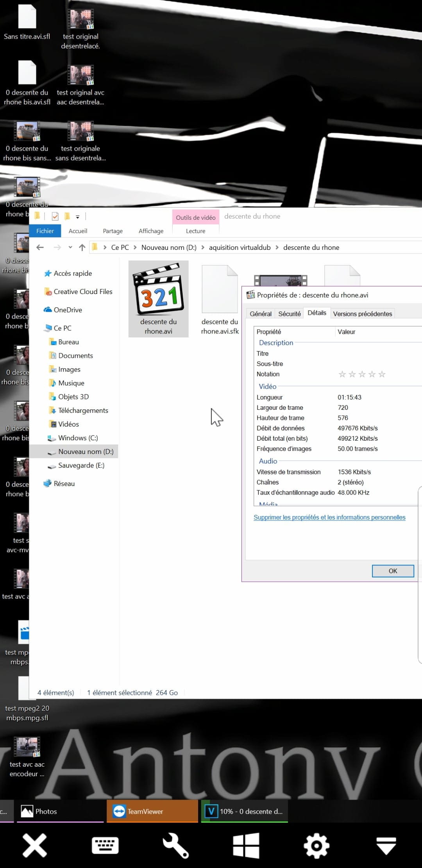Open the TeamViewer on-screen keyboard
The image size is (422, 868).
(105, 845)
